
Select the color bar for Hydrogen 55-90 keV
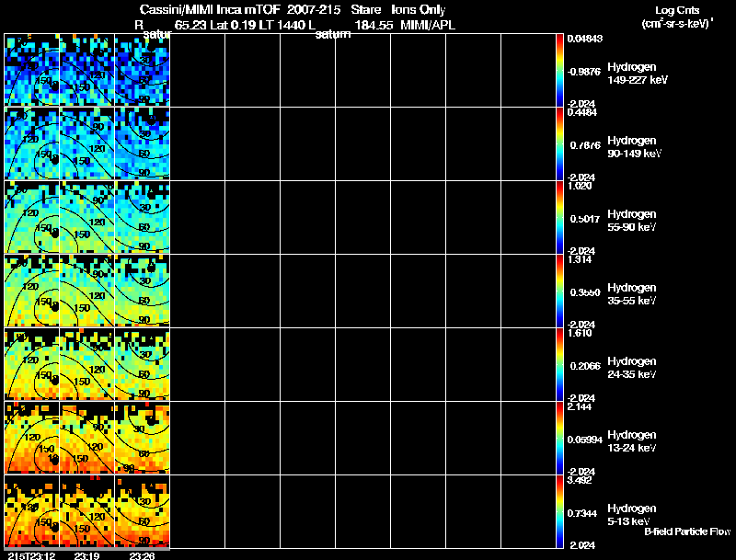560,217
